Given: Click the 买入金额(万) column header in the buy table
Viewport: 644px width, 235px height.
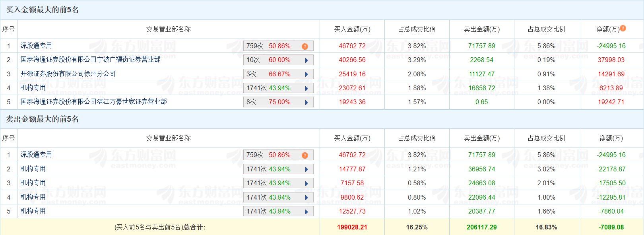Looking at the screenshot, I should [x=352, y=29].
